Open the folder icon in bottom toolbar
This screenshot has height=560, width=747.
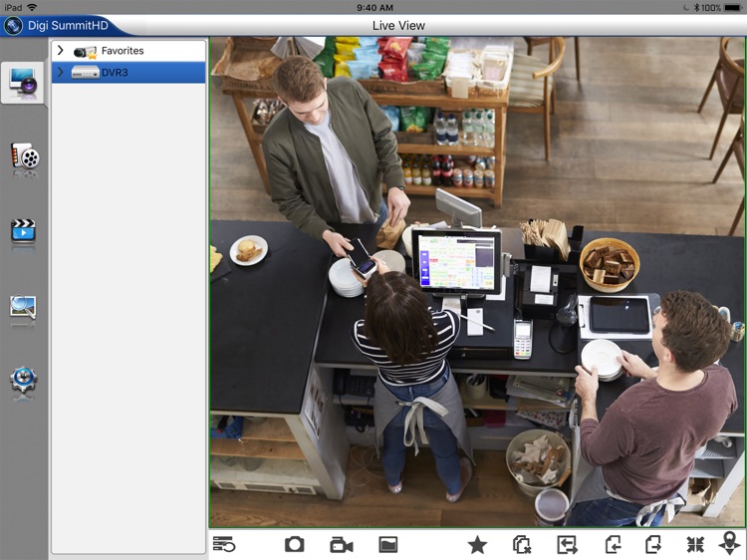point(388,544)
